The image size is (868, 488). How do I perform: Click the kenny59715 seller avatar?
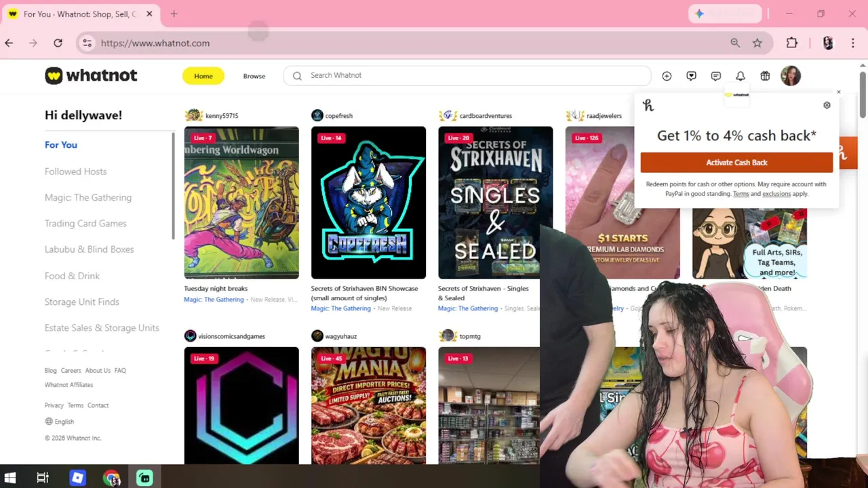click(x=193, y=115)
